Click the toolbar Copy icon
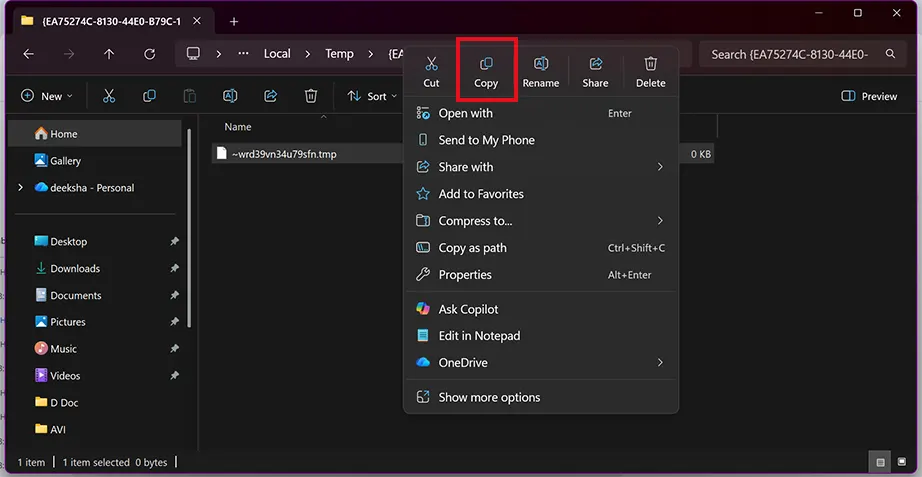Image resolution: width=922 pixels, height=477 pixels. (149, 96)
